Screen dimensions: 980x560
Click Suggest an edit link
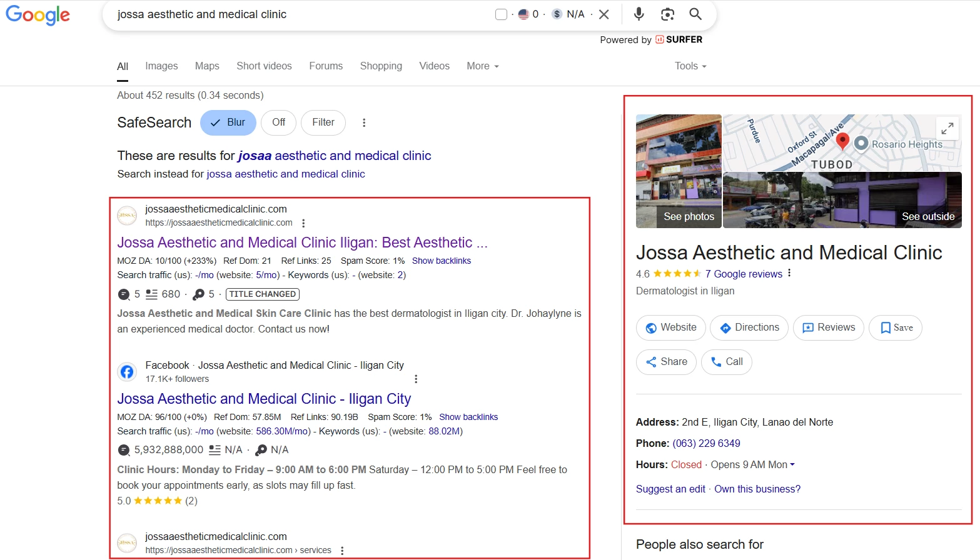670,489
